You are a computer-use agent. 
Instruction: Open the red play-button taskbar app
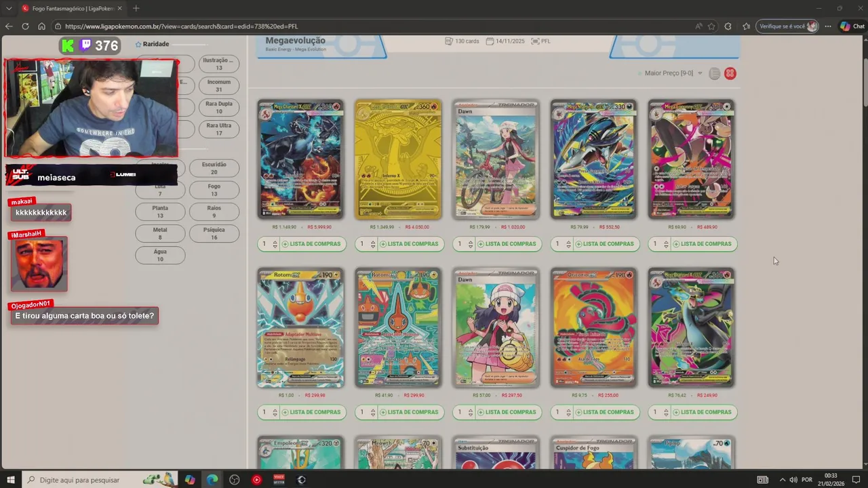tap(256, 480)
